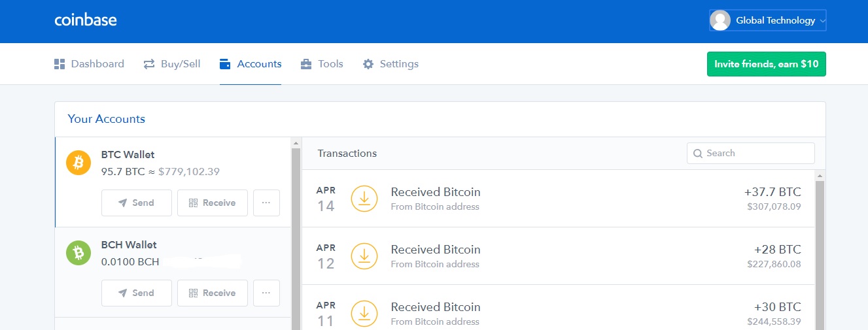Send from the BCH Wallet
Viewport: 868px width, 330px height.
[137, 293]
